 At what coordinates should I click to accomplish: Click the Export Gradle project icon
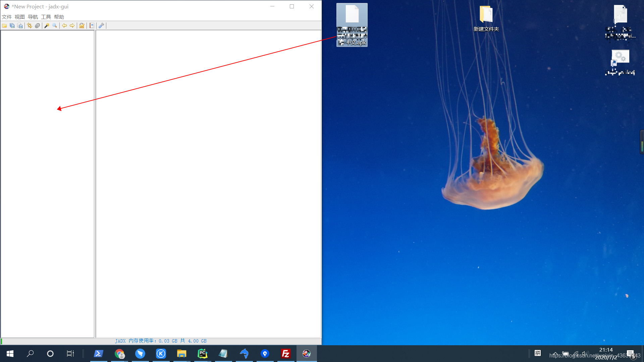(x=20, y=26)
